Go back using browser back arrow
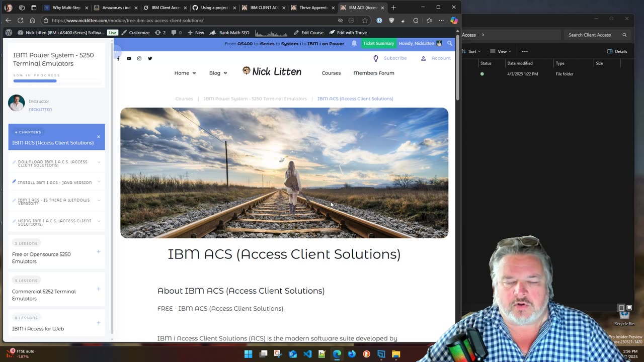The height and width of the screenshot is (362, 644). tap(8, 20)
